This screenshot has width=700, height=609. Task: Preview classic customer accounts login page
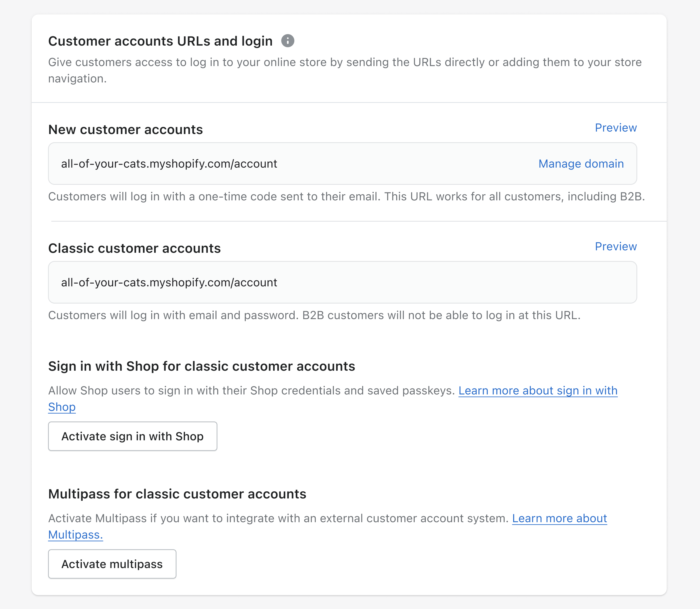click(x=615, y=246)
